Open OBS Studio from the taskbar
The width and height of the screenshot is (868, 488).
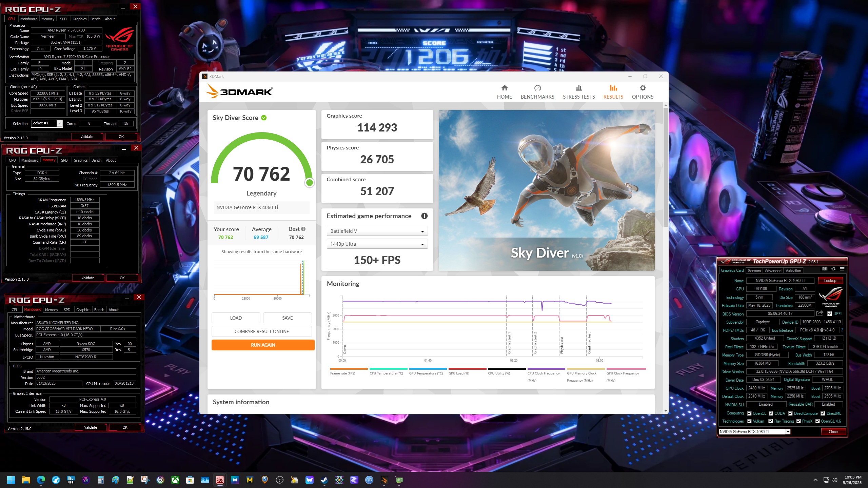tap(279, 480)
